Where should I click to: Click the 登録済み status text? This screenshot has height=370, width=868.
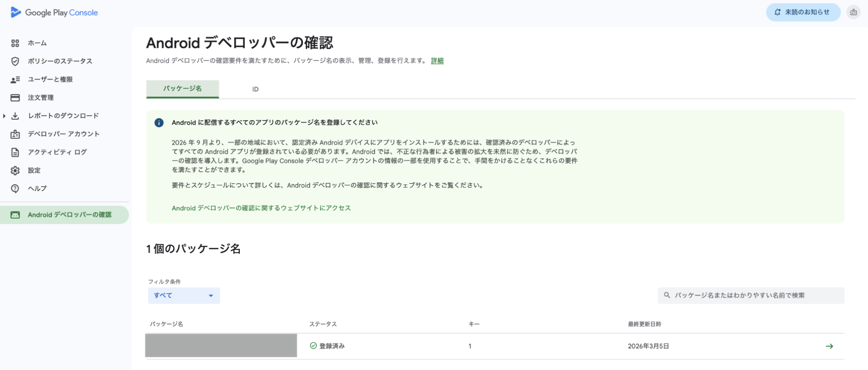[x=332, y=346]
